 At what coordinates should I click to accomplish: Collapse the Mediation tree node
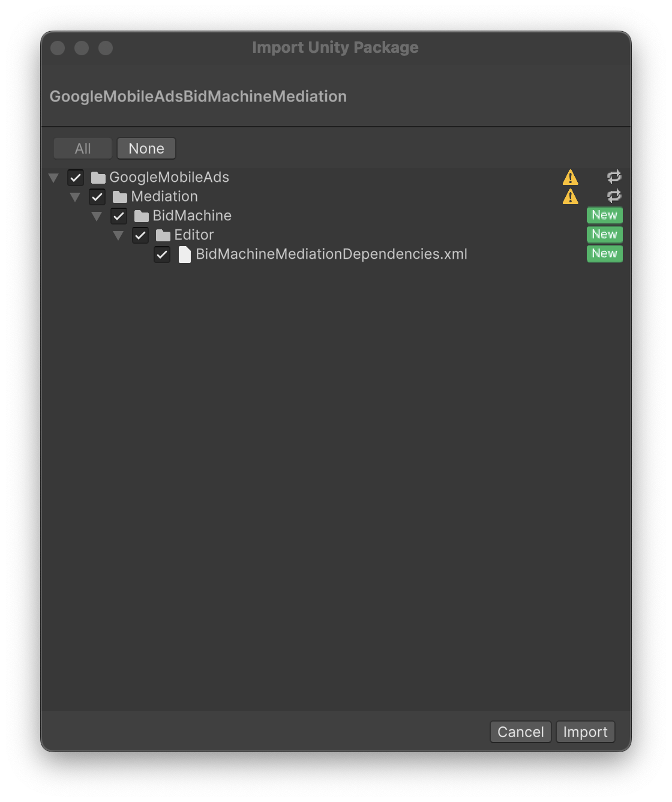tap(76, 196)
